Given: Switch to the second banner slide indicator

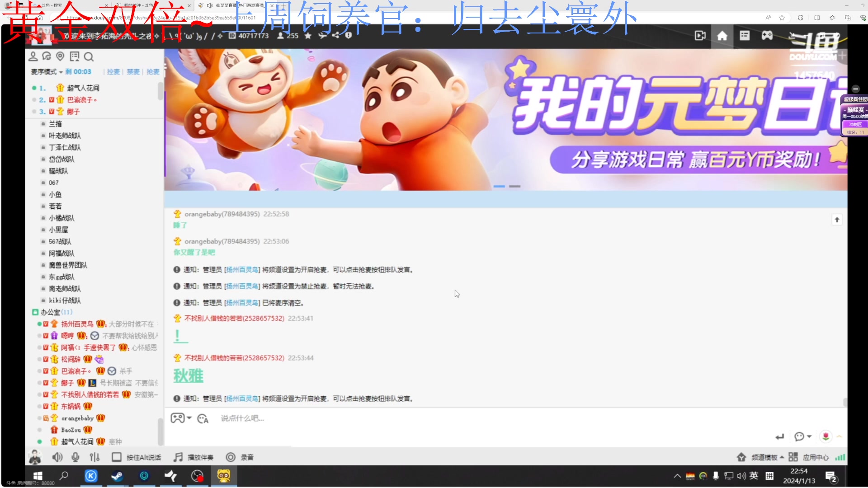Looking at the screenshot, I should [x=514, y=186].
